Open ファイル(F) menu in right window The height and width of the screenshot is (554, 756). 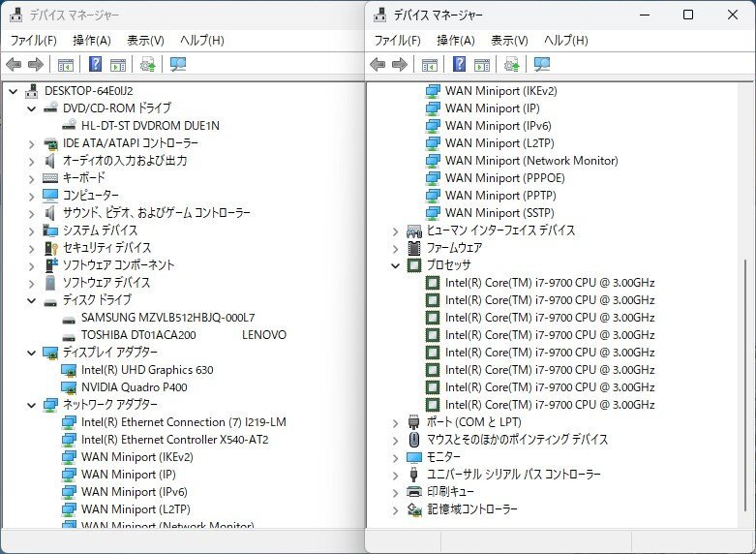[x=398, y=41]
